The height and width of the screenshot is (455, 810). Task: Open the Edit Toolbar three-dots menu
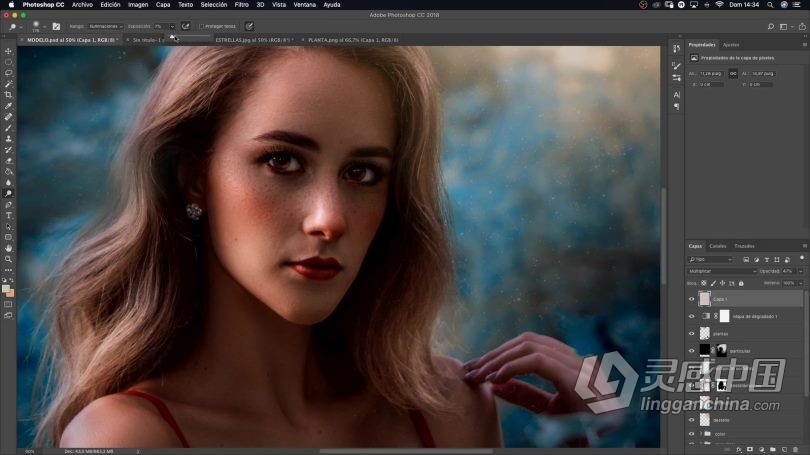coord(8,270)
